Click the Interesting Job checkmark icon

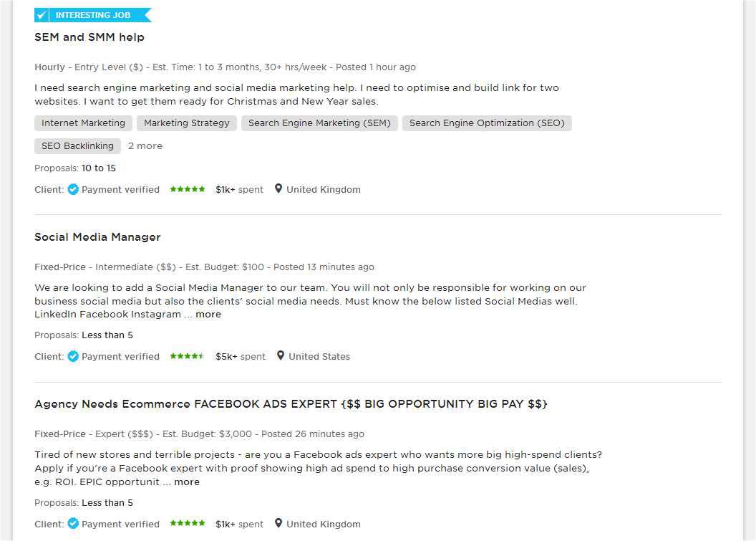click(x=42, y=15)
